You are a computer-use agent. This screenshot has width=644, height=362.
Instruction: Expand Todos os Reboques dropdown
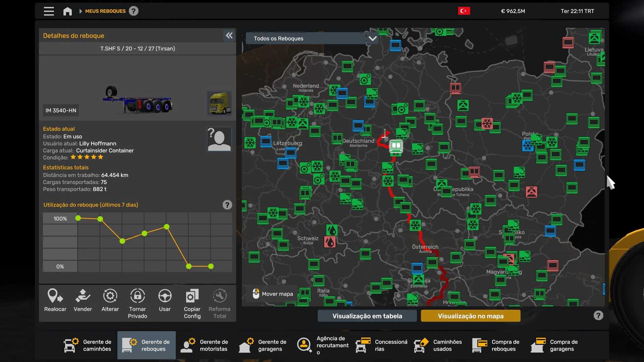(373, 39)
